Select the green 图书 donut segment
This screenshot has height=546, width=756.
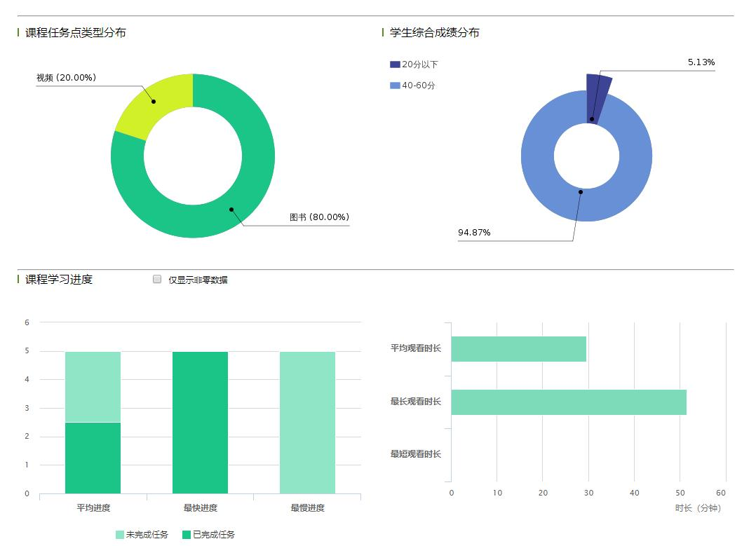tap(231, 208)
